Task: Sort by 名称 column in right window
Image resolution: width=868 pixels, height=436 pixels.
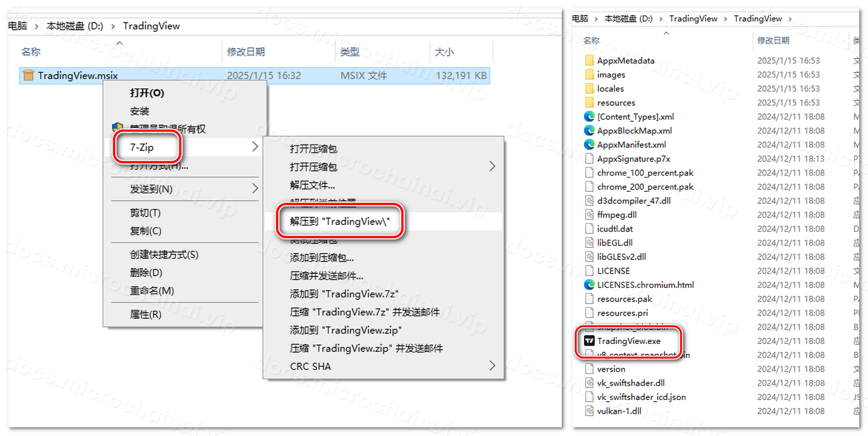Action: [x=591, y=40]
